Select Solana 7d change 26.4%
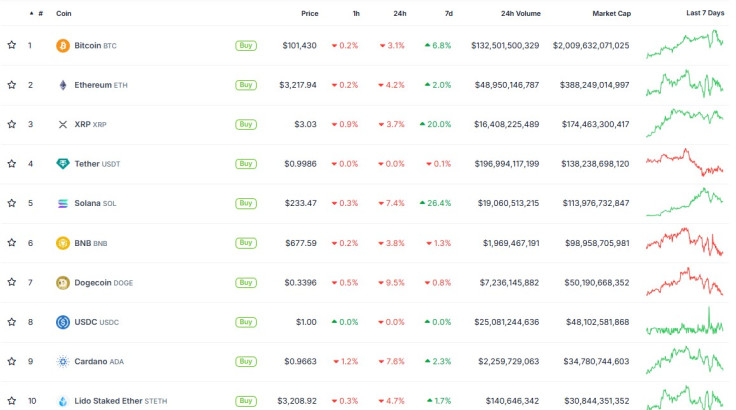The height and width of the screenshot is (410, 736). [435, 203]
